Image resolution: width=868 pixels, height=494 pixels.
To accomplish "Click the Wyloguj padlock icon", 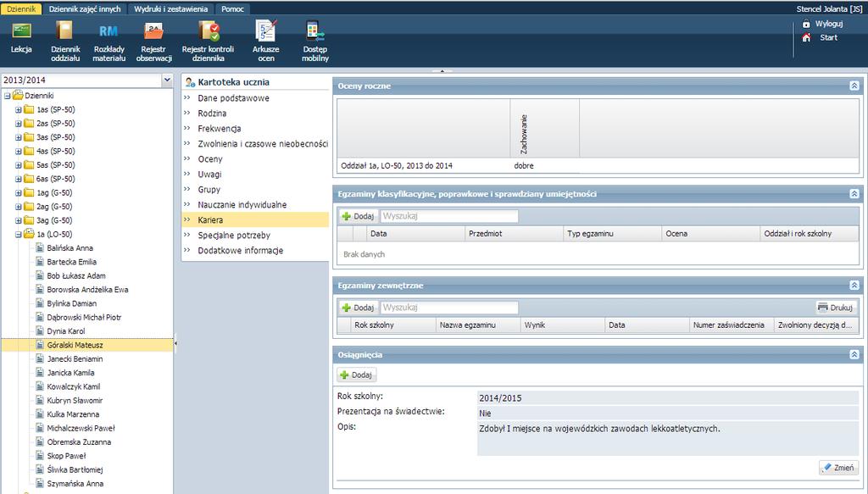I will [806, 24].
